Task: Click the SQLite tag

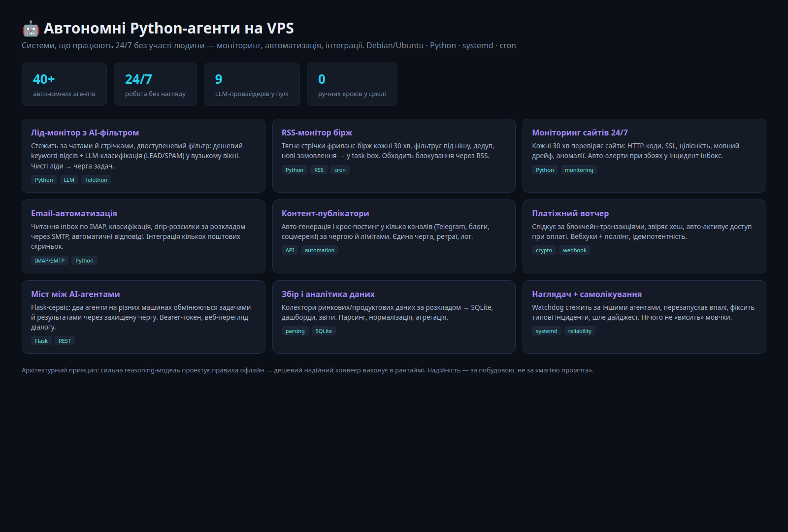Action: 324,331
